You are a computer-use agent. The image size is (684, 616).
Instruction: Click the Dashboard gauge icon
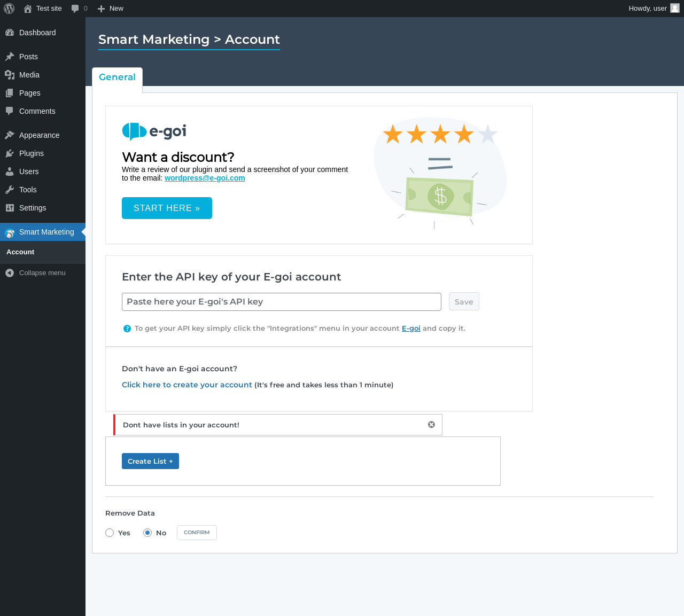[x=10, y=33]
